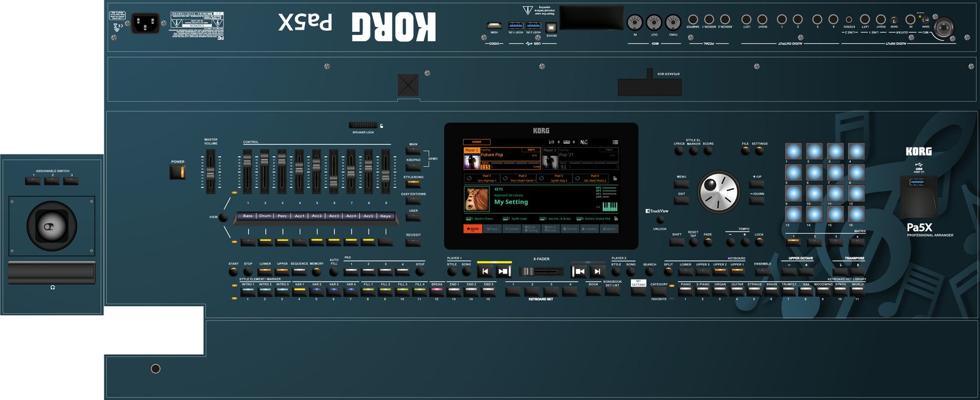This screenshot has width=980, height=400.
Task: Click the pad lock icon beside Pad 4
Action: 614,178
